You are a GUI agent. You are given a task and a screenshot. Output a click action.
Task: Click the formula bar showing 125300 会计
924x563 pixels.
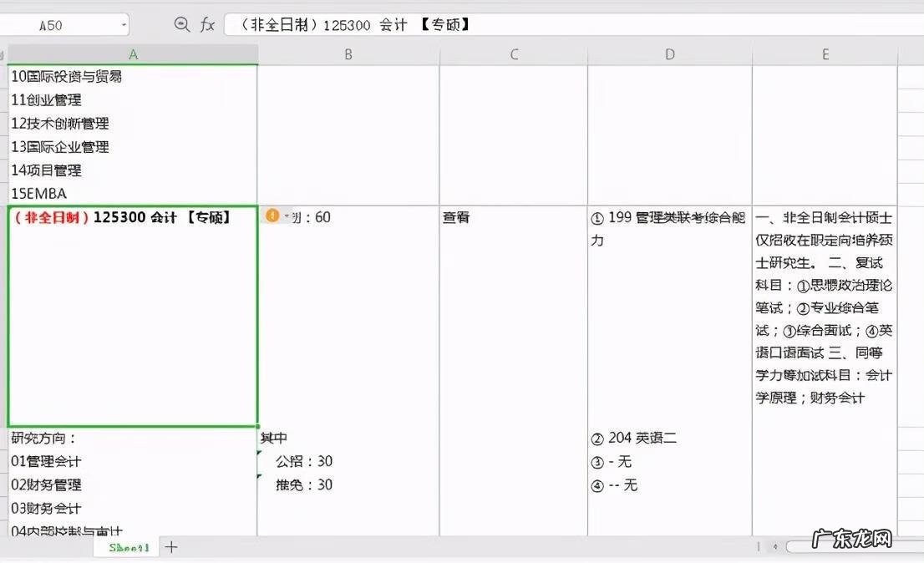click(x=574, y=25)
